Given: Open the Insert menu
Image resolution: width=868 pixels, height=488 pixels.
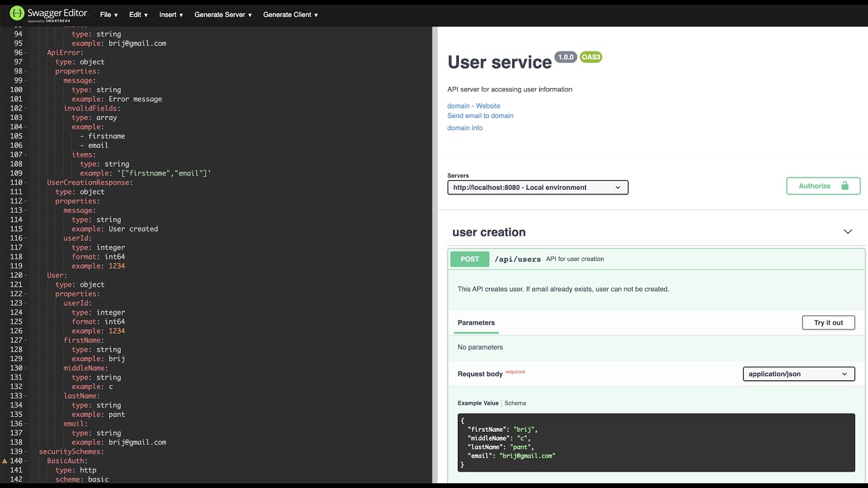Looking at the screenshot, I should (x=171, y=15).
